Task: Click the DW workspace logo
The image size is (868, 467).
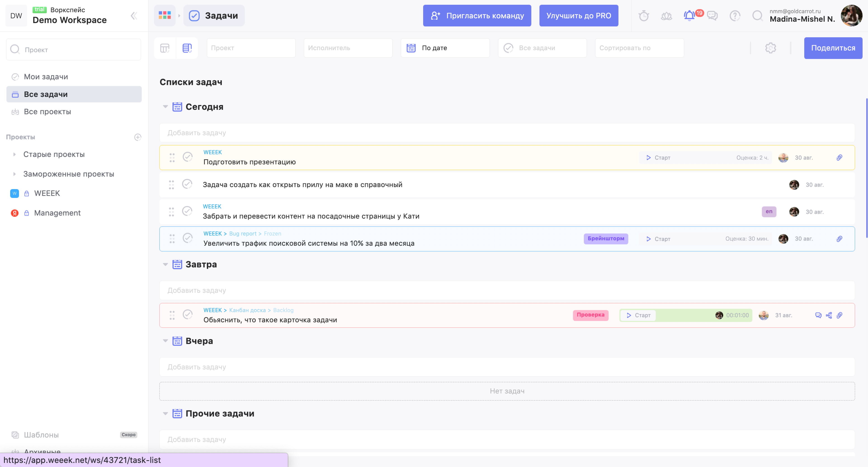Action: [x=16, y=16]
